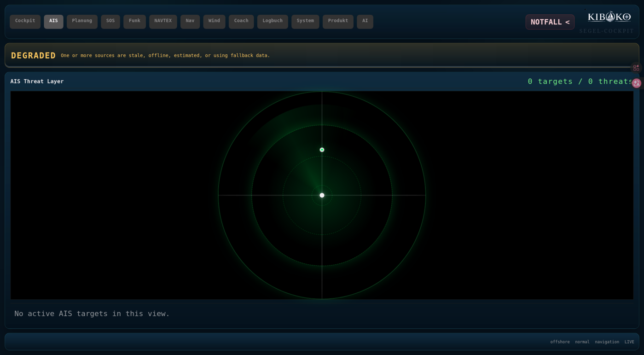The image size is (644, 355).
Task: Select the AIS tab
Action: click(53, 21)
